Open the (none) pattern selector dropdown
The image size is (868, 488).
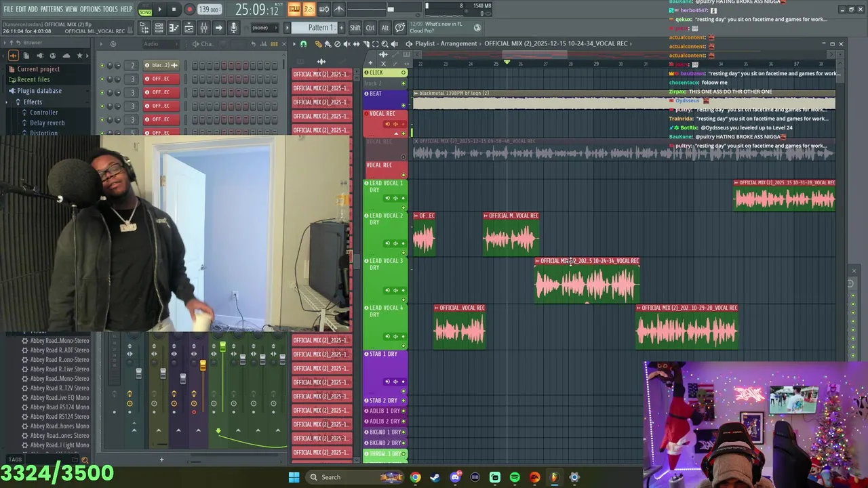265,27
